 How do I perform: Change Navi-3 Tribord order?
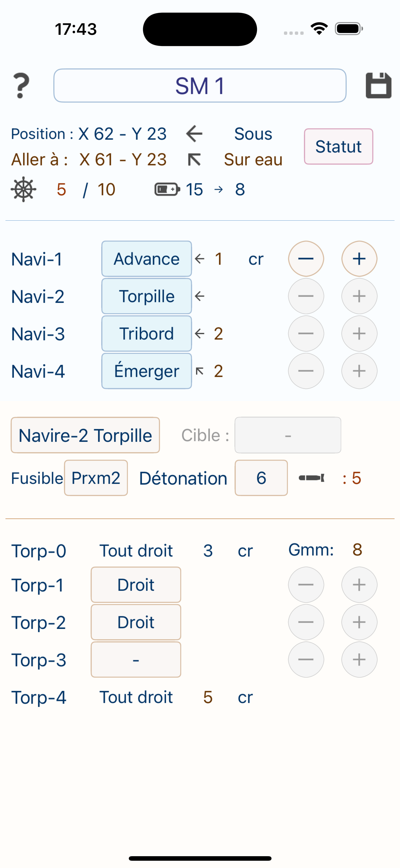pyautogui.click(x=147, y=334)
